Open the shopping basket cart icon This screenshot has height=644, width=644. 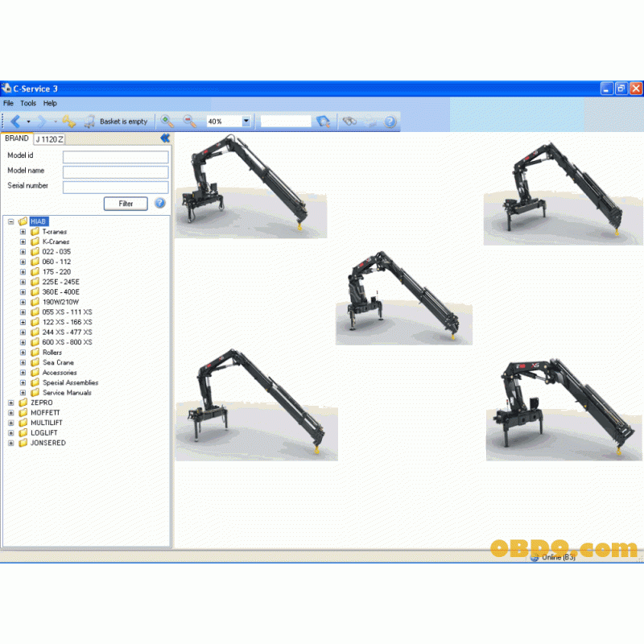coord(89,122)
